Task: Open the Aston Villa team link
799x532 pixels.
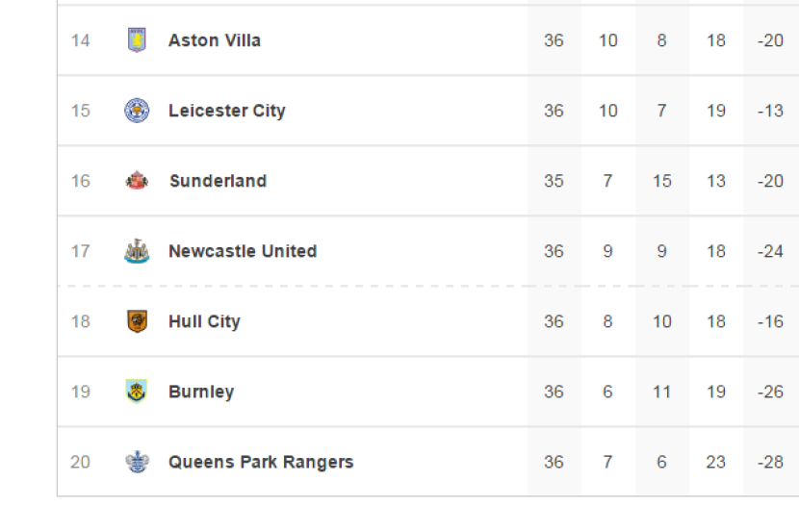Action: point(214,40)
